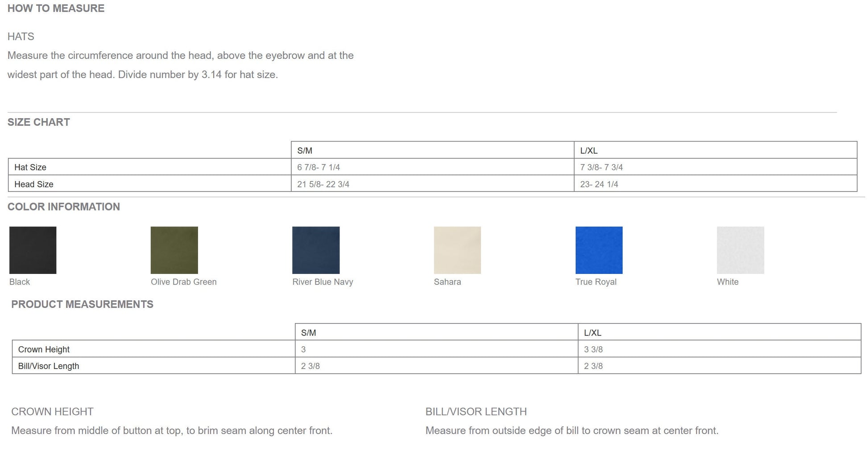Screen dimensions: 868x468
Task: Select the Sahara color swatch
Action: pyautogui.click(x=457, y=250)
